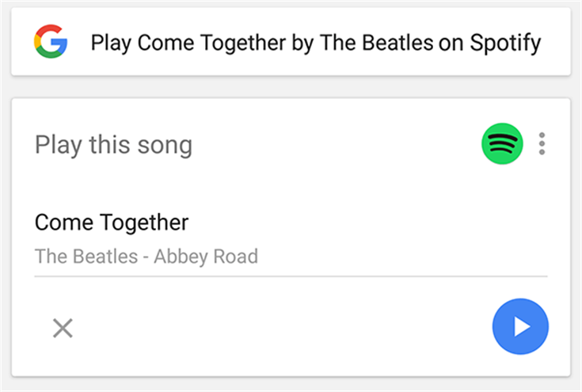Click the hyphen between Beatles and Abbey Road

(x=146, y=257)
